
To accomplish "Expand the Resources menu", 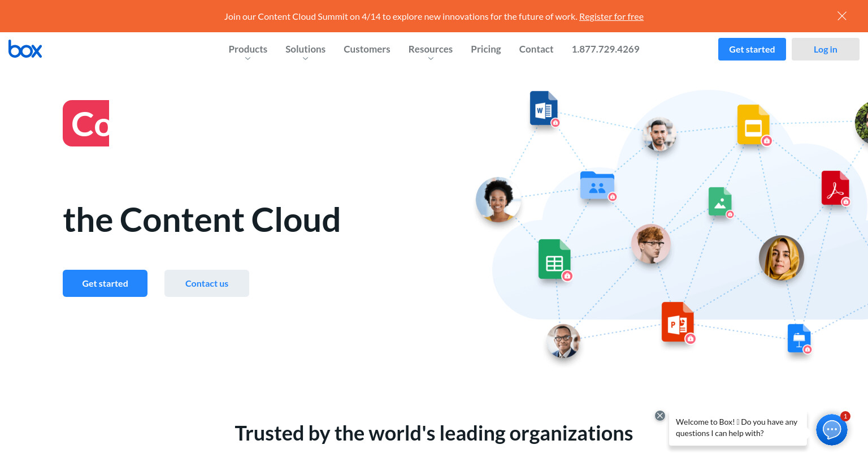I will [430, 50].
